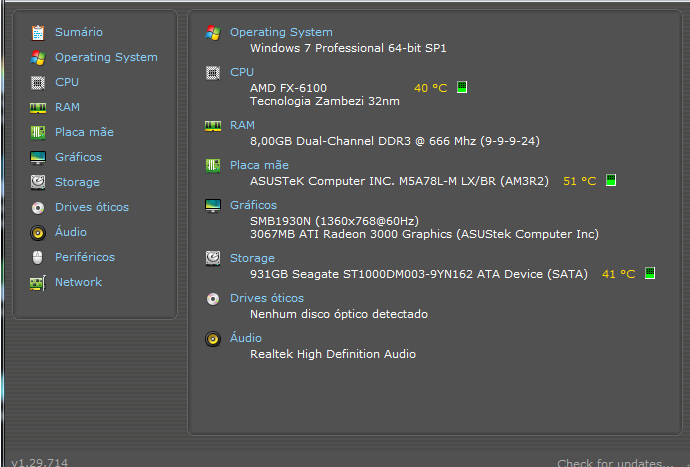The height and width of the screenshot is (467, 690).
Task: Open the Placa mãe heading in summary panel
Action: coord(259,165)
